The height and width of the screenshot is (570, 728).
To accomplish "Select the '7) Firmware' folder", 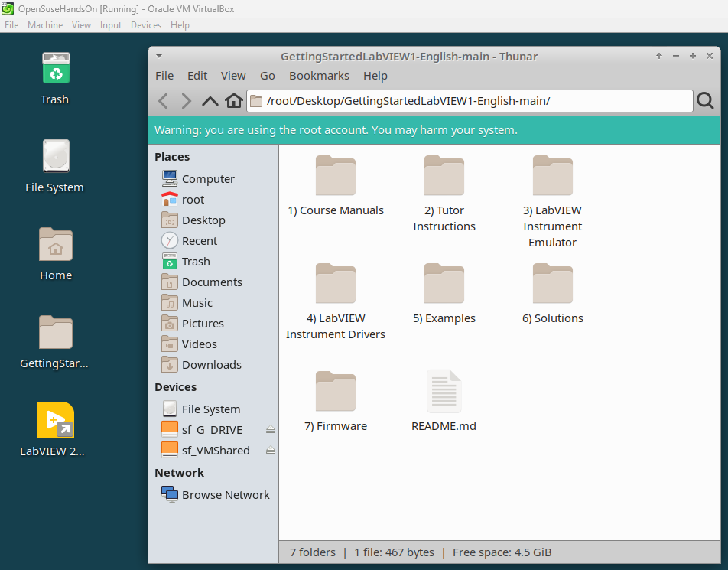I will 336,402.
